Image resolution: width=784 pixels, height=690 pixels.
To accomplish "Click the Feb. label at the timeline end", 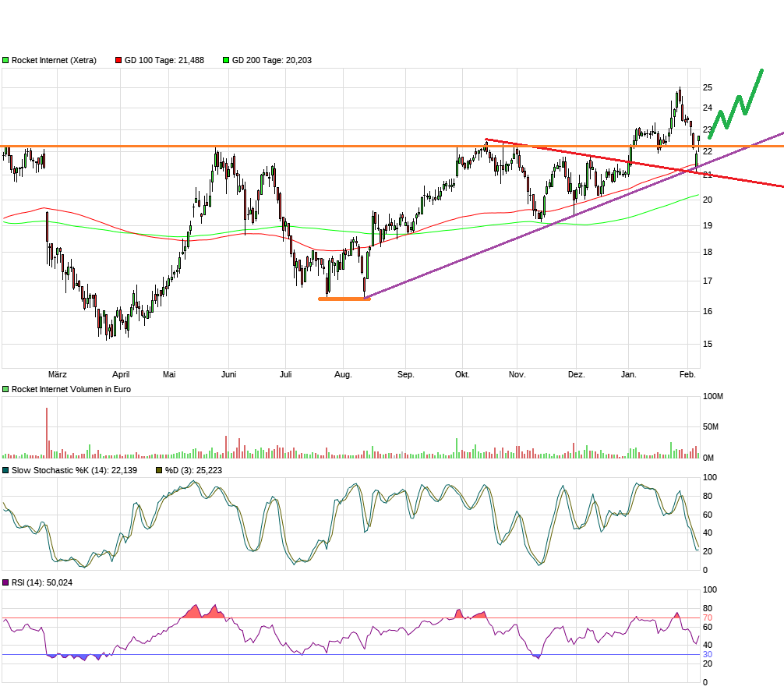I will click(687, 374).
